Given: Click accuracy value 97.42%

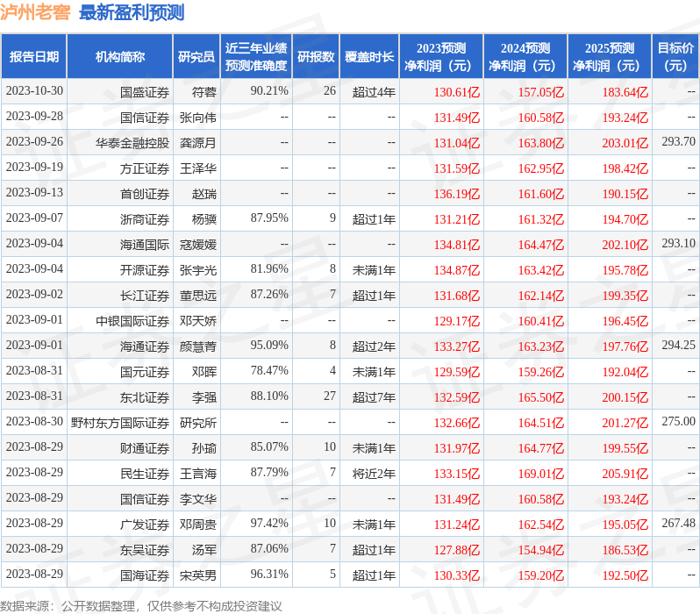Looking at the screenshot, I should (269, 524).
